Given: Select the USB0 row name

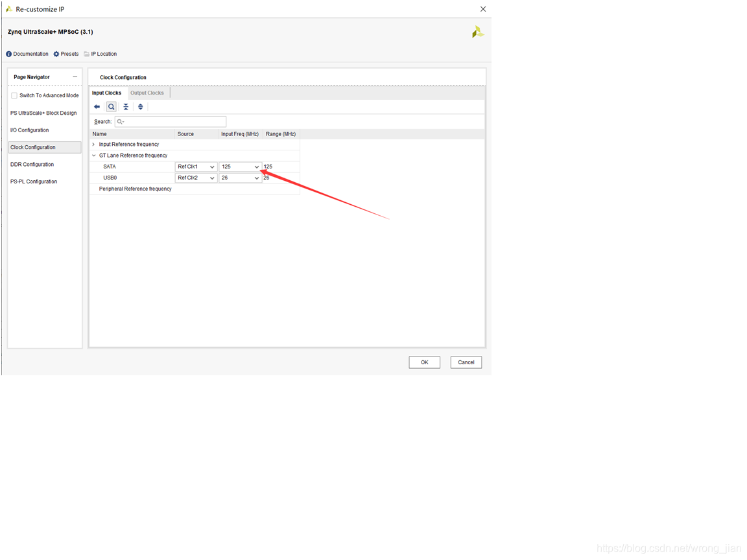Looking at the screenshot, I should point(110,178).
